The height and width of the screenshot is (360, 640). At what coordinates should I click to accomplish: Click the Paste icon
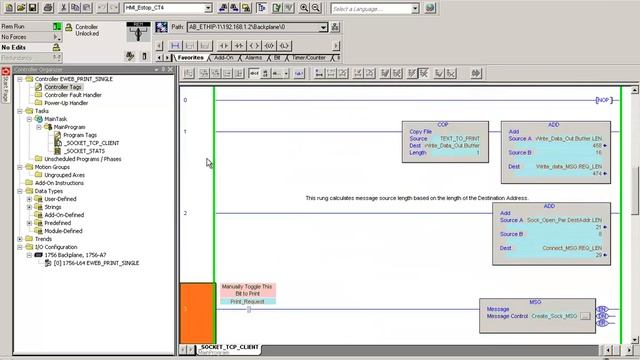87,8
